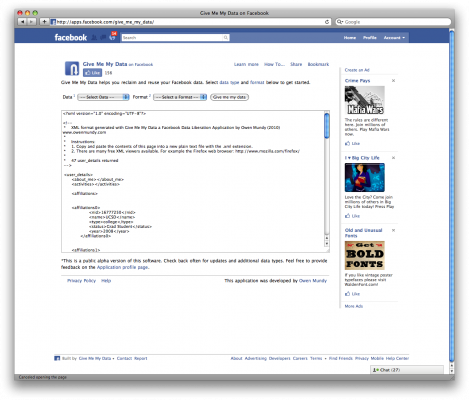Screen dimensions: 469x400
Task: Click the browser Back arrow button
Action: [22, 22]
